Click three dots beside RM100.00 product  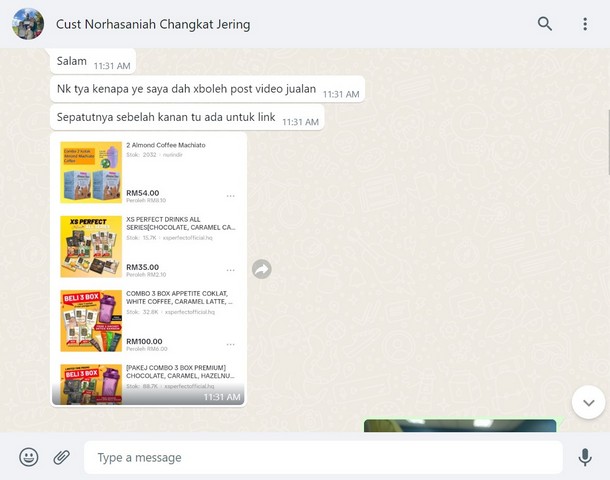pyautogui.click(x=231, y=344)
